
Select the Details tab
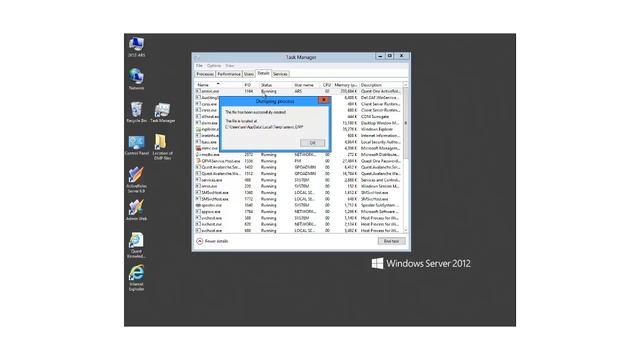[263, 73]
